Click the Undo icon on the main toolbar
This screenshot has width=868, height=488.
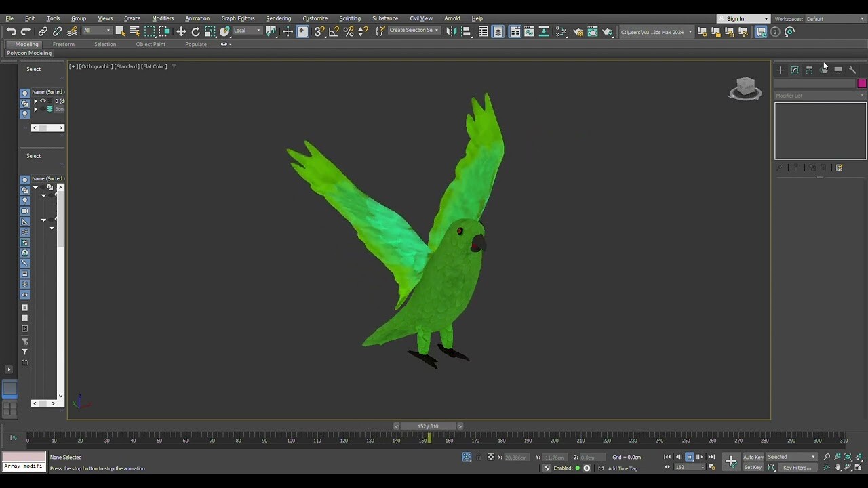click(x=11, y=32)
